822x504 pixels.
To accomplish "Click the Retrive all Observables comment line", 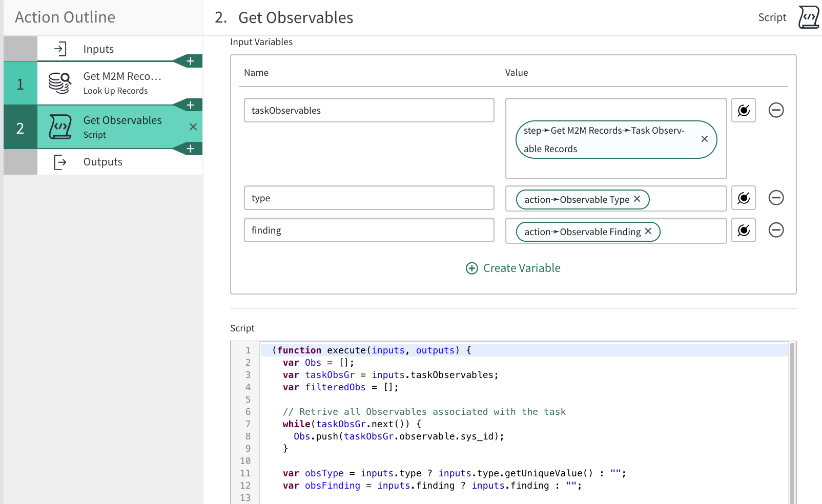I will (x=424, y=412).
